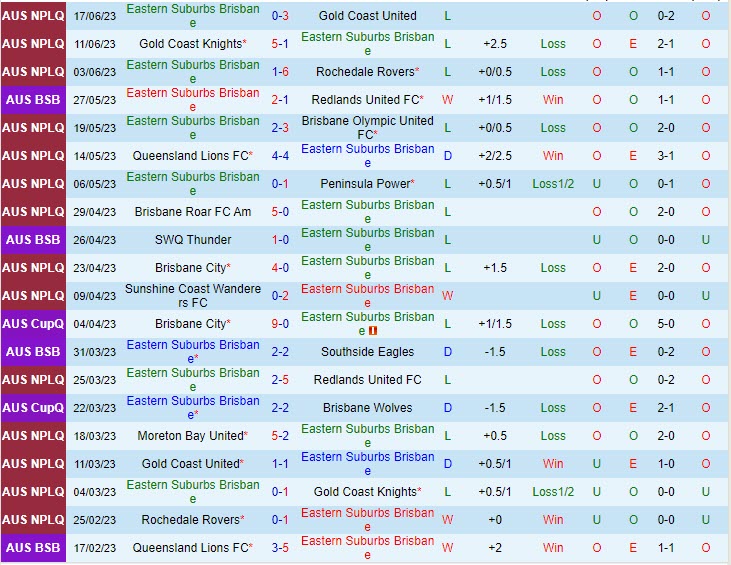Screen dimensions: 731x565
Task: Click the AUS BSB label on 31/03/23
Action: point(33,351)
